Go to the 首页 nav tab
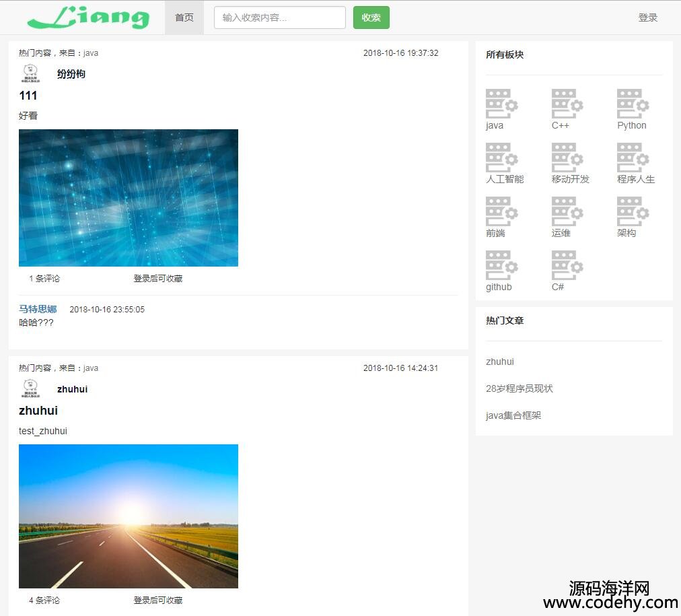Screen dimensions: 681x616 [184, 18]
